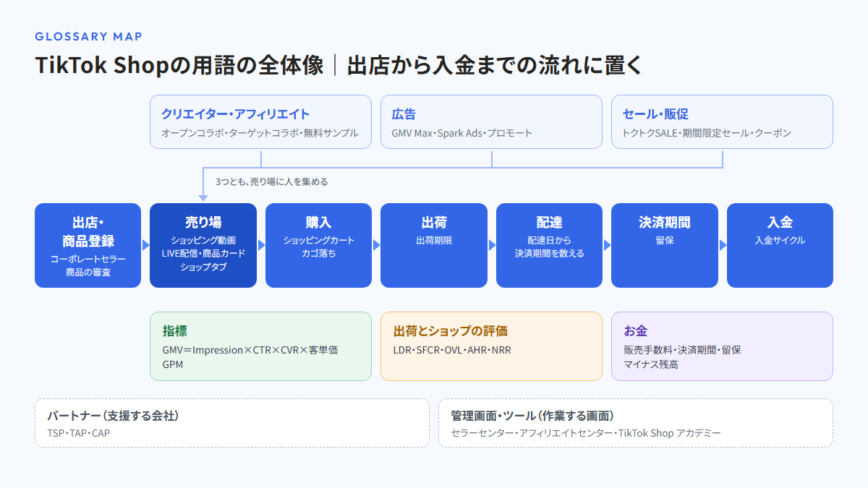Click the 留保 text in 決済期間 box
The width and height of the screenshot is (868, 488).
click(665, 240)
